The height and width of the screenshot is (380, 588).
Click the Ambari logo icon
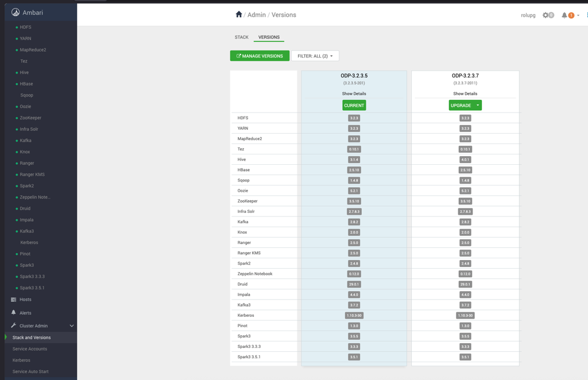point(16,13)
